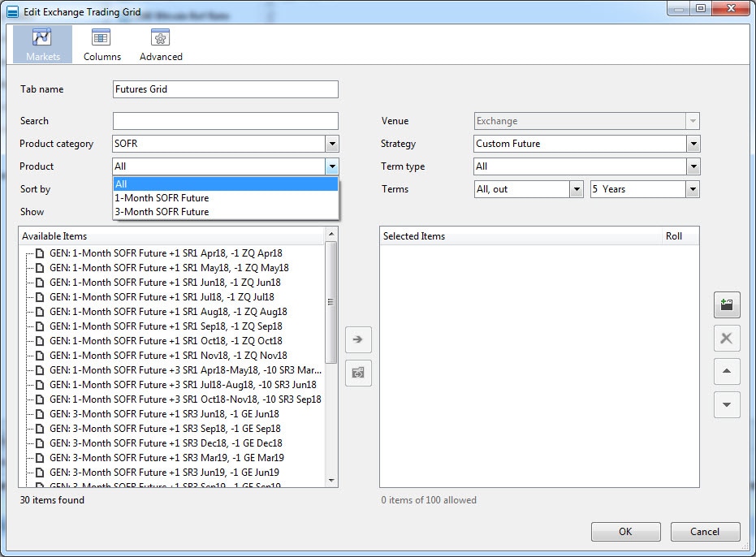Image resolution: width=756 pixels, height=557 pixels.
Task: Move selected item down with arrow icon
Action: pyautogui.click(x=727, y=405)
